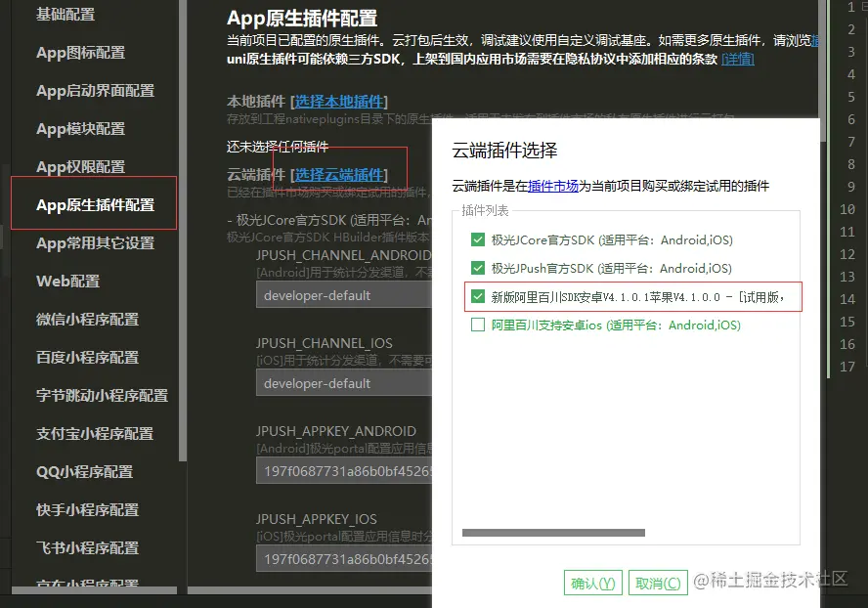The image size is (868, 608).
Task: Open the 详情 privacy terms link
Action: point(738,60)
